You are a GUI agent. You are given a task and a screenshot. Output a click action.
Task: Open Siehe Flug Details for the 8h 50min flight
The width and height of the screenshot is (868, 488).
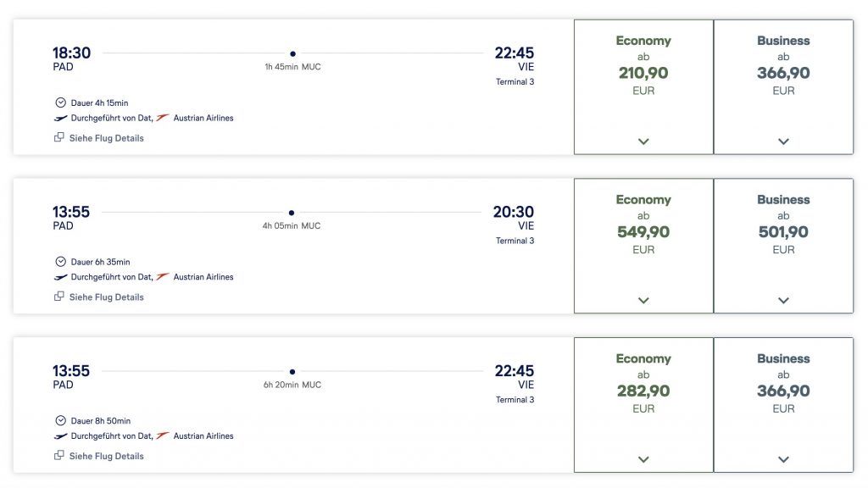pos(106,456)
